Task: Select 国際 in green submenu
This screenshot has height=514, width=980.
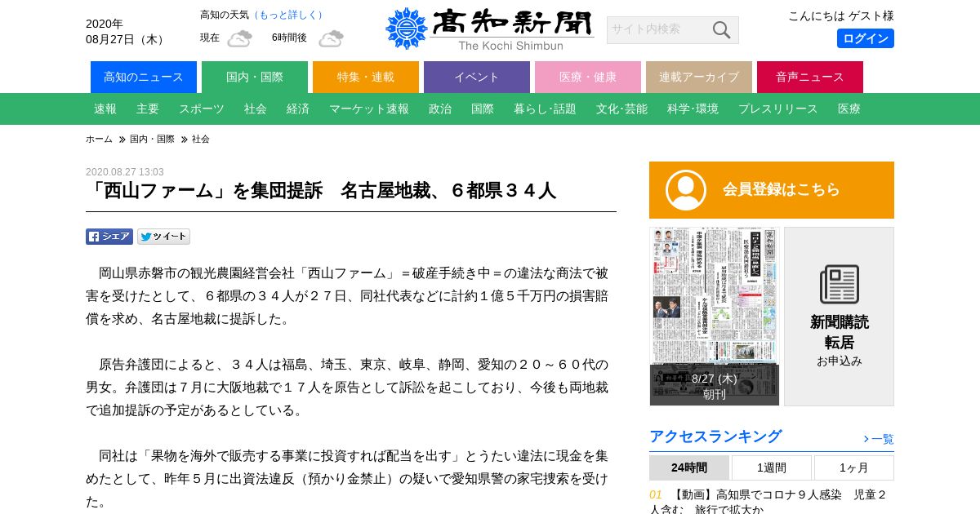Action: click(483, 109)
